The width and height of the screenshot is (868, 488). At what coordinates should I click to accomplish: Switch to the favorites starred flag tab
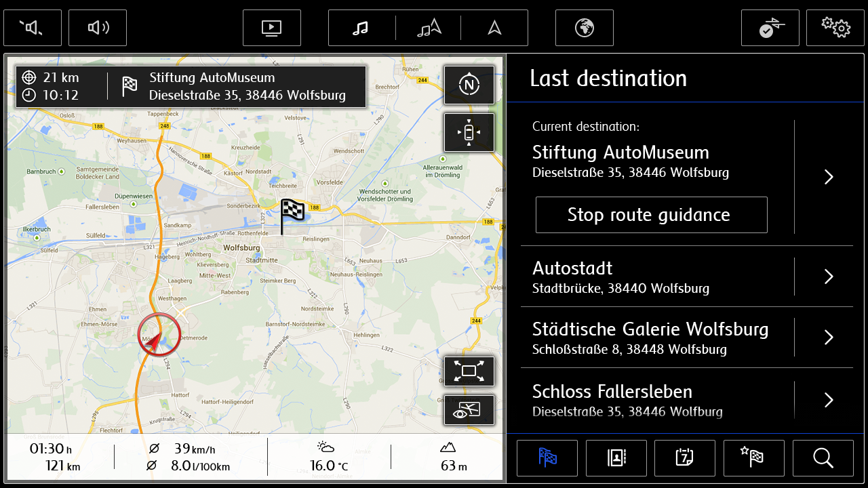(x=753, y=458)
